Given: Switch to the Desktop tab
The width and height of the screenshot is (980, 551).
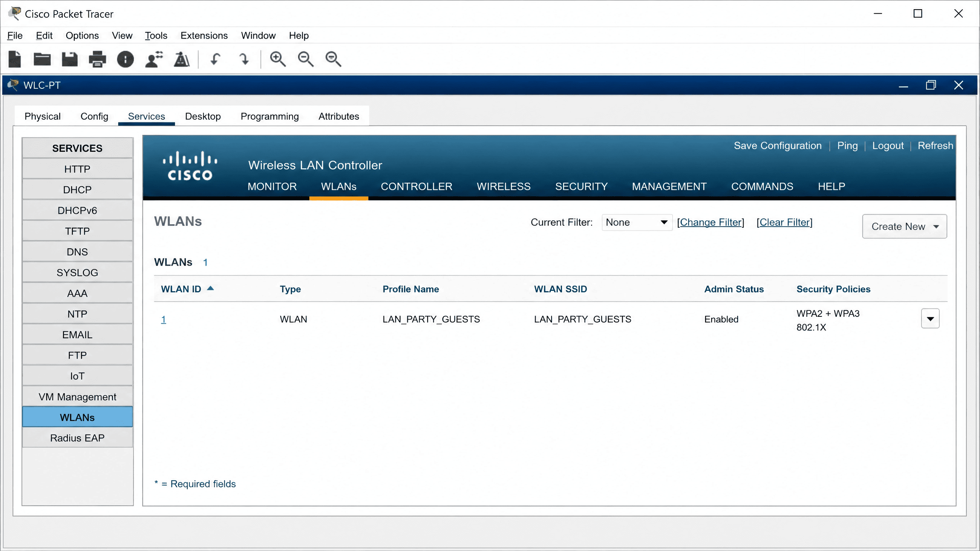Looking at the screenshot, I should tap(203, 116).
